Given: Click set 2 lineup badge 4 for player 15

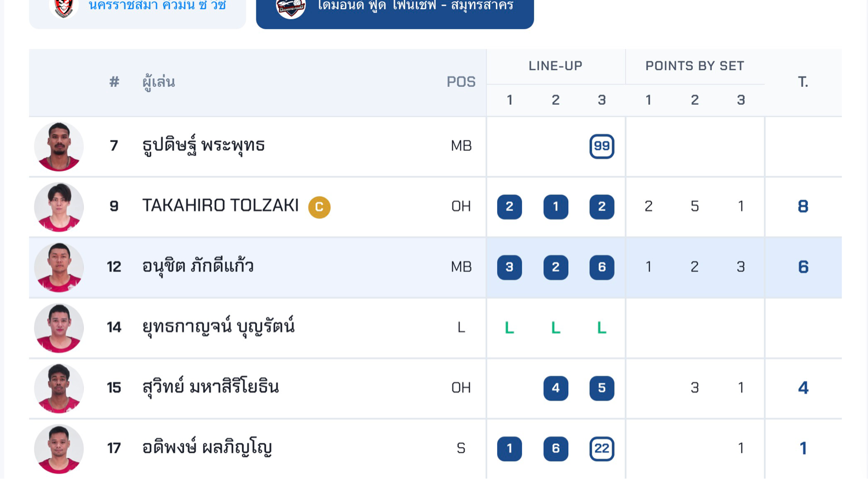Looking at the screenshot, I should [556, 388].
